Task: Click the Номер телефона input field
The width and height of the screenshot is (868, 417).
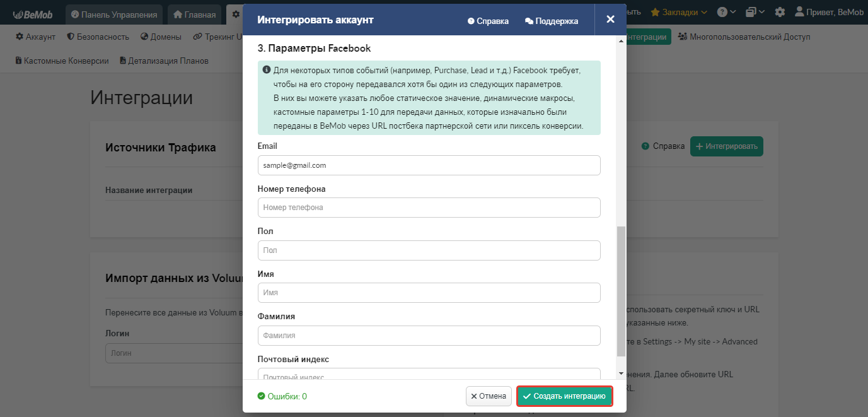Action: pyautogui.click(x=429, y=208)
